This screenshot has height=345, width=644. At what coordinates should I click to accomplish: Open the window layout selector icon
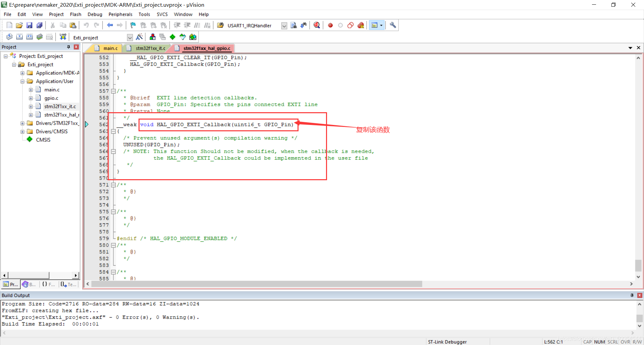point(374,25)
